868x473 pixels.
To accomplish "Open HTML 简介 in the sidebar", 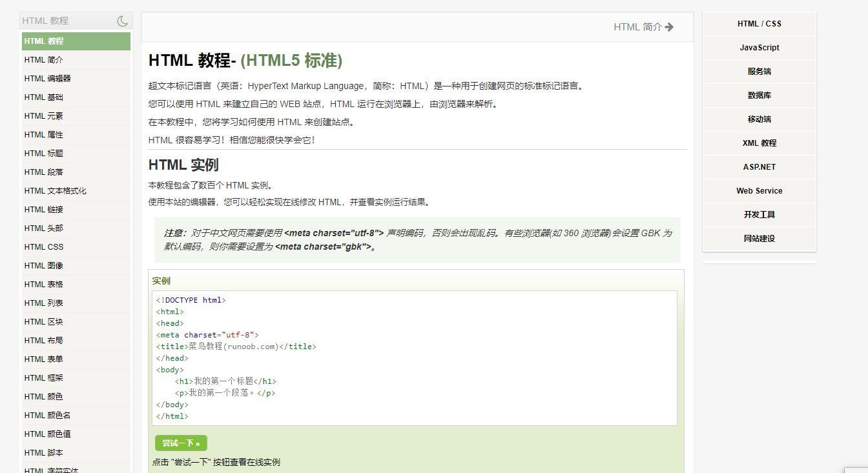I will pyautogui.click(x=76, y=60).
